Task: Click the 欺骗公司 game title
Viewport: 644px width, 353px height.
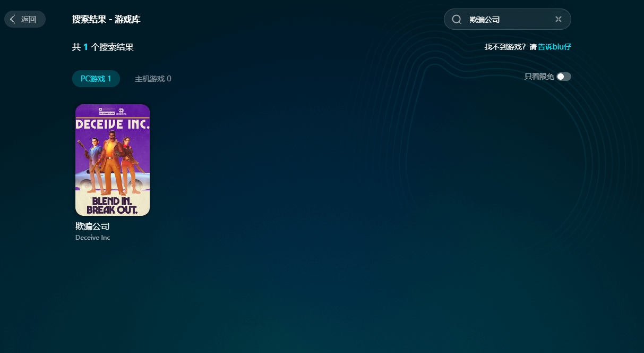Action: [x=92, y=226]
